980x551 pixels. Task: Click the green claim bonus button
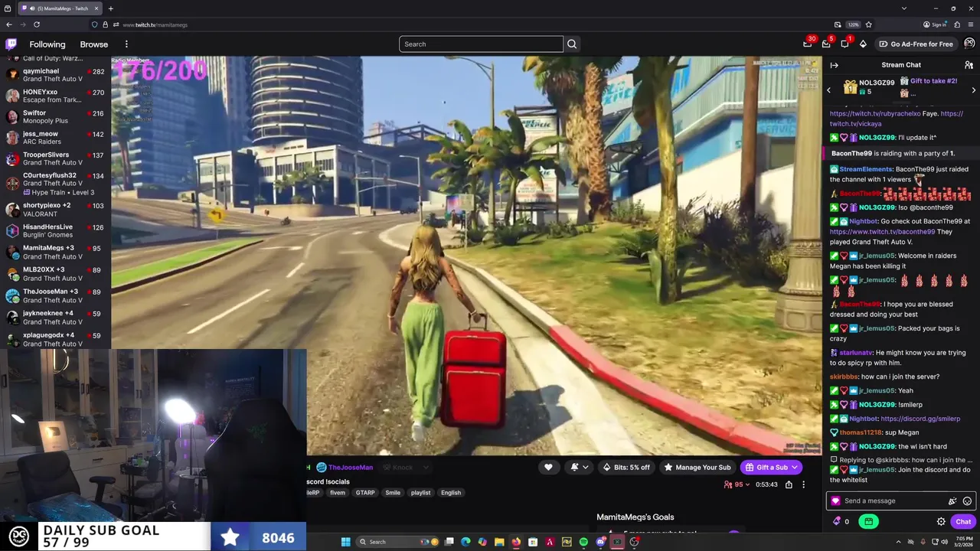coord(868,521)
